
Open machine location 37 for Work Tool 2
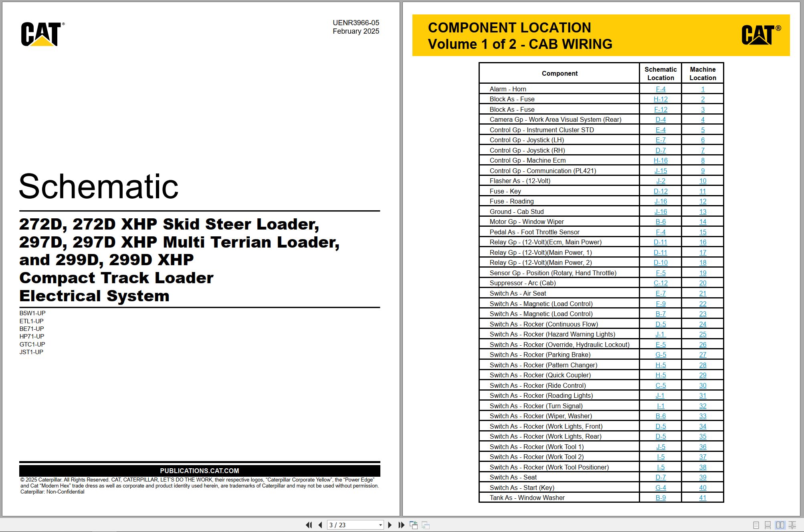pos(703,457)
